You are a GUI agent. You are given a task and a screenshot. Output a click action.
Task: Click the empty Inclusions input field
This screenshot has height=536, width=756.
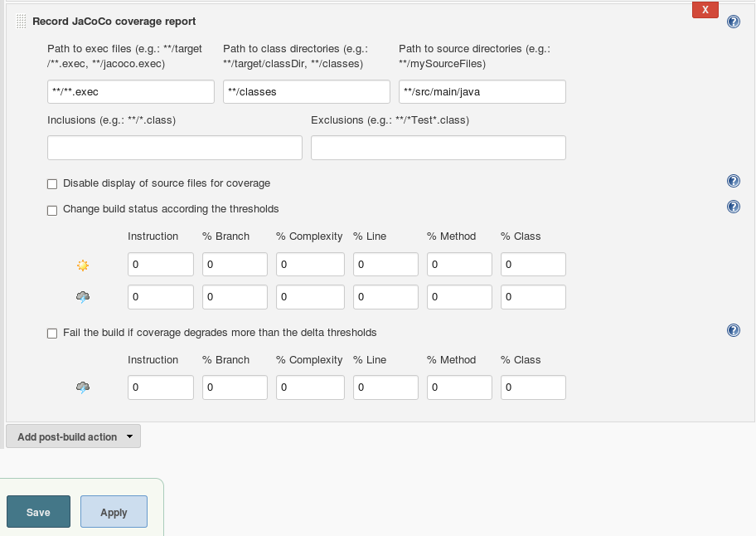pyautogui.click(x=174, y=148)
